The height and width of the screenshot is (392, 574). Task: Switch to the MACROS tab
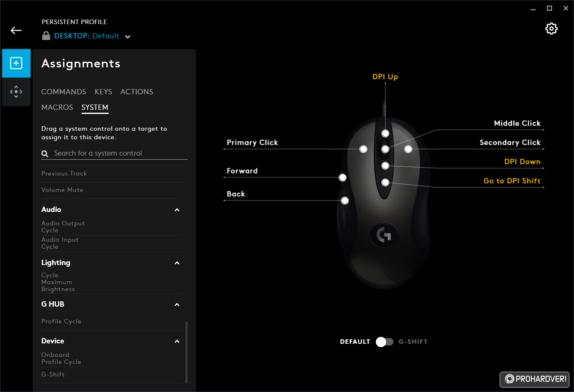coord(57,107)
